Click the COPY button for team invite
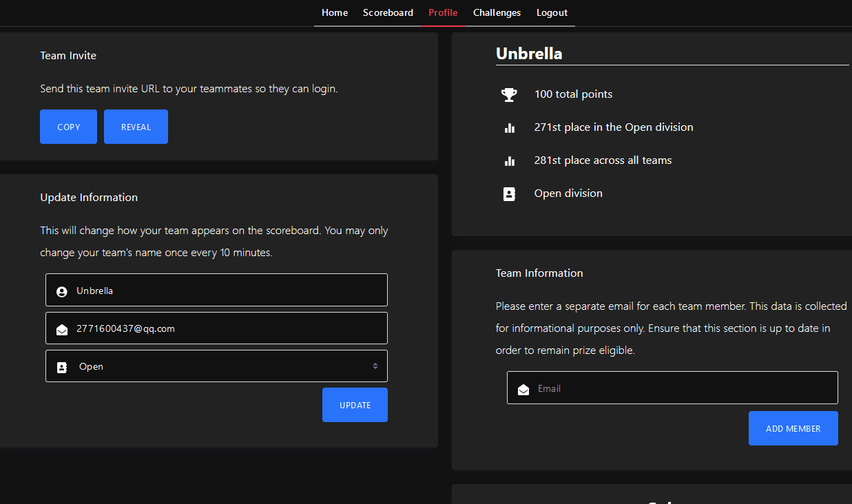Viewport: 852px width, 504px height. coord(68,127)
